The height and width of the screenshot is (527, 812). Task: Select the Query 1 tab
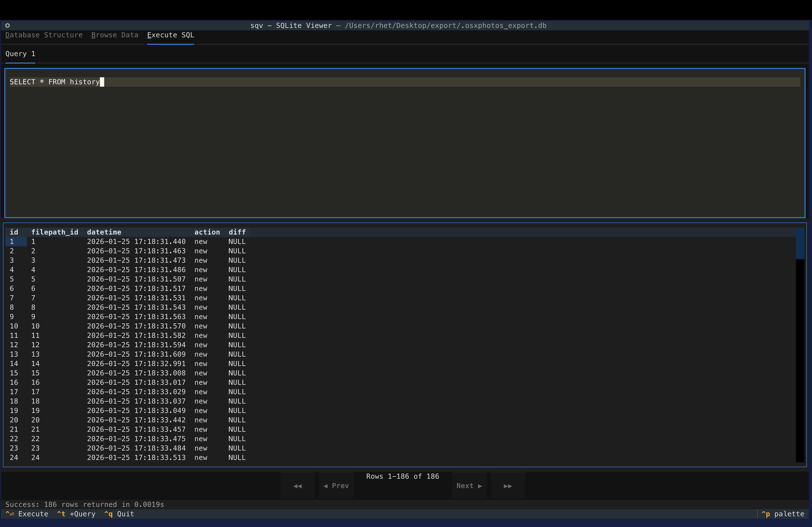click(20, 53)
